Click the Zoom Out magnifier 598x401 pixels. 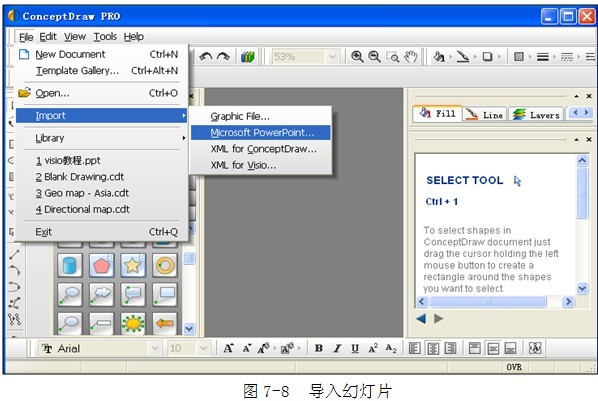375,57
